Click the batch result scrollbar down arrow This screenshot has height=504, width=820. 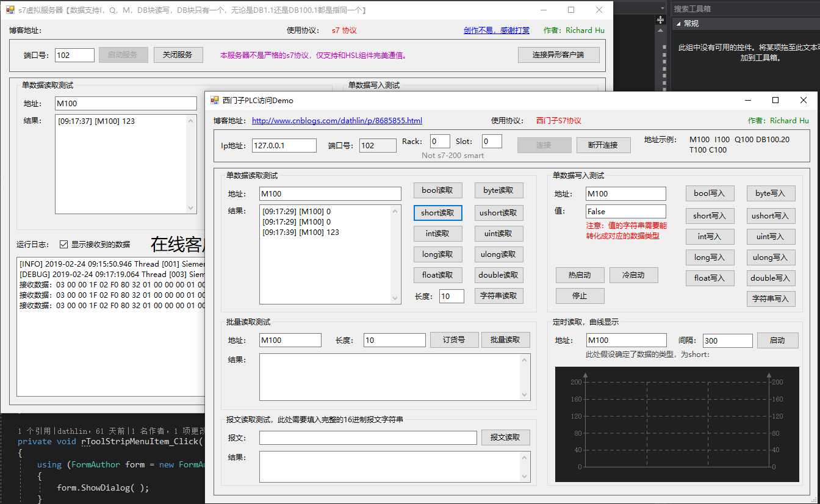tap(525, 395)
